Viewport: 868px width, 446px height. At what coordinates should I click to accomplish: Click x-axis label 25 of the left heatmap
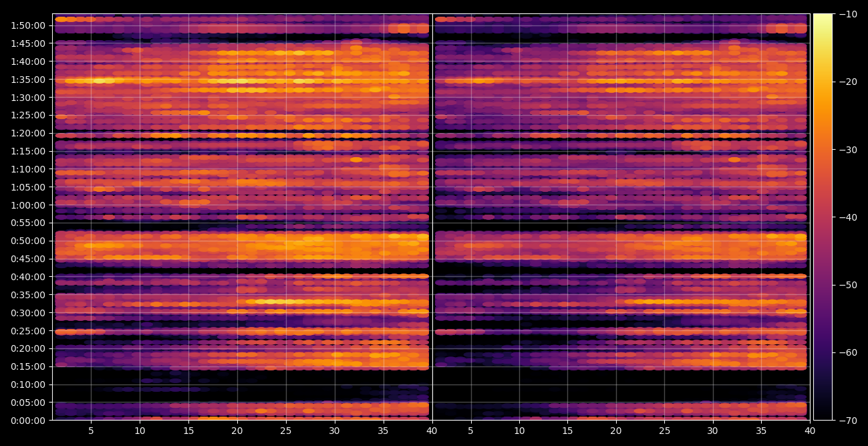click(286, 431)
